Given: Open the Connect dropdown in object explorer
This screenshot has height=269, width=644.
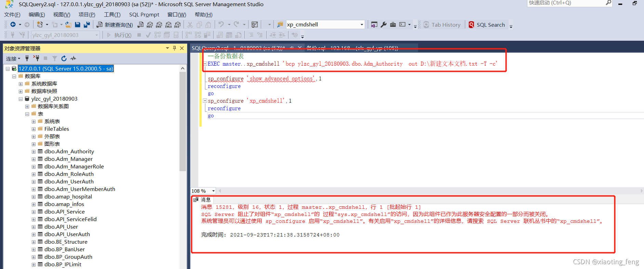Looking at the screenshot, I should pos(13,59).
